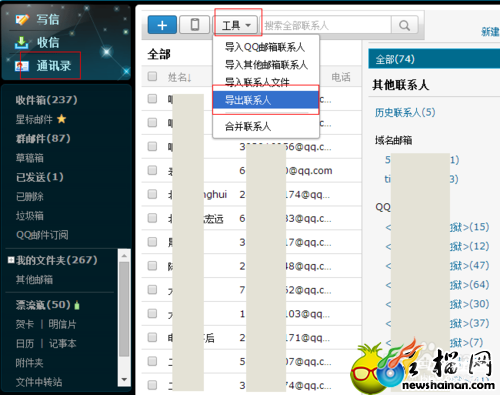Viewport: 500px width, 395px height.
Task: Choose 导入其他邮箱联系人 from the menu
Action: point(266,65)
